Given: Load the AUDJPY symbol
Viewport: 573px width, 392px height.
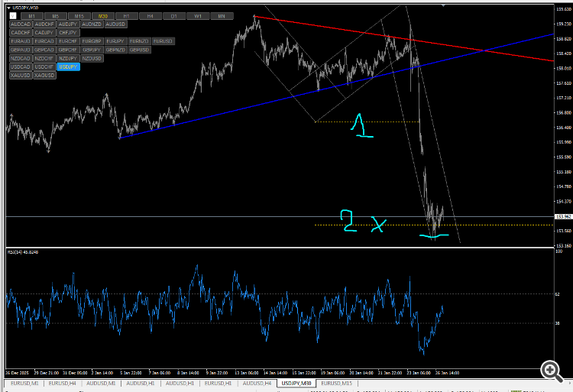Looking at the screenshot, I should click(x=68, y=24).
